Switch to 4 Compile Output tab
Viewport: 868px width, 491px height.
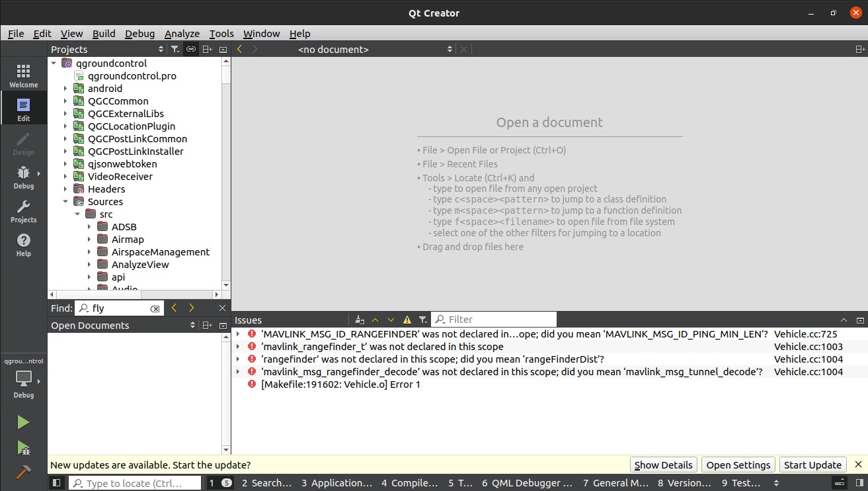pyautogui.click(x=409, y=483)
